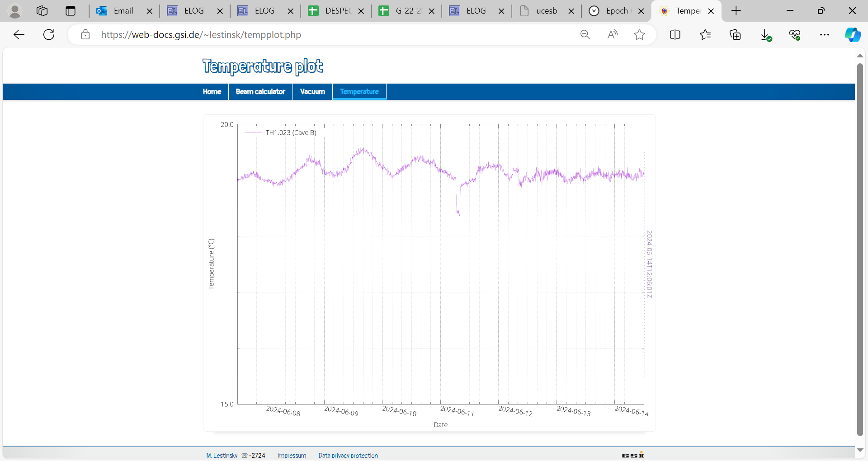Start Read aloud from address bar

click(613, 35)
